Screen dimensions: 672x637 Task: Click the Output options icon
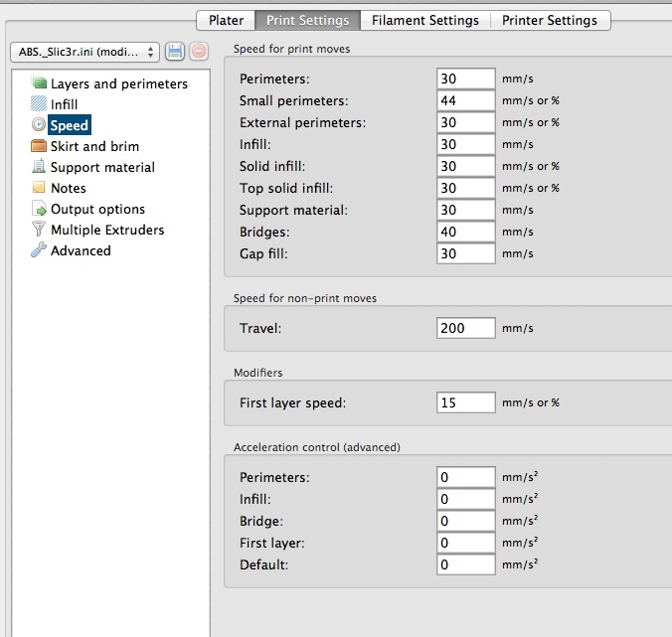click(39, 209)
